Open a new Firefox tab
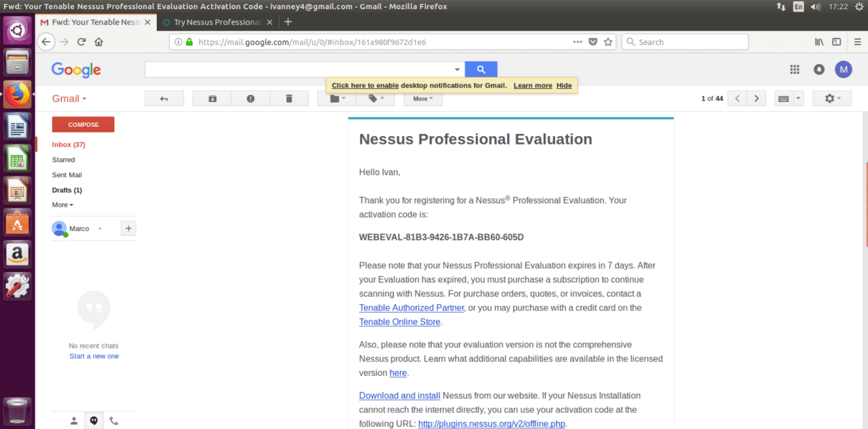868x429 pixels. (x=287, y=22)
